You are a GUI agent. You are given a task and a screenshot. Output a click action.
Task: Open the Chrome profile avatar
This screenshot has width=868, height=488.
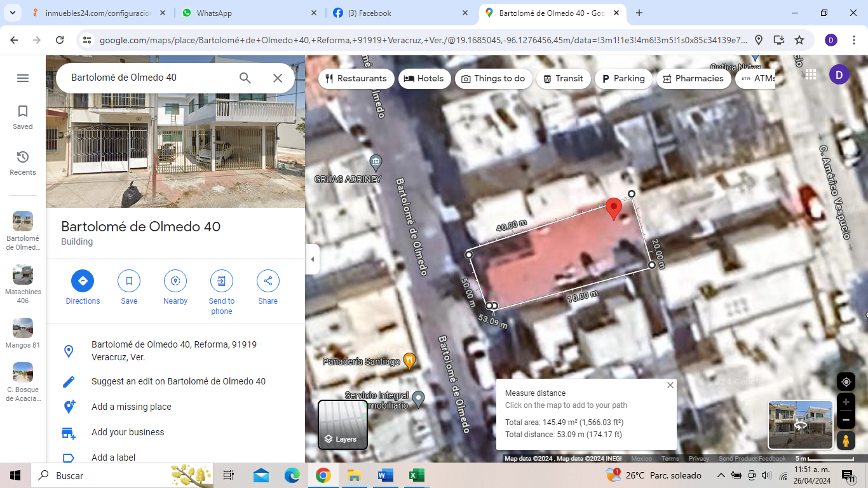(x=831, y=40)
